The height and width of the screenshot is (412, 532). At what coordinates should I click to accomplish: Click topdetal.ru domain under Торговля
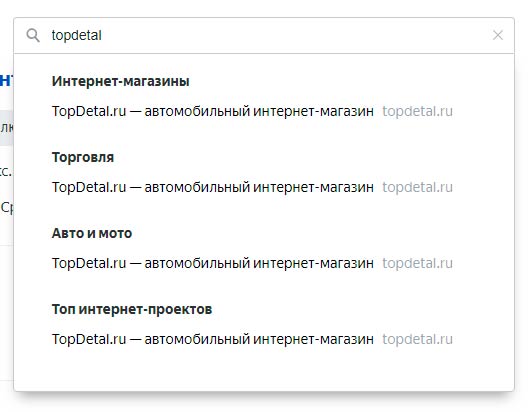[x=417, y=187]
